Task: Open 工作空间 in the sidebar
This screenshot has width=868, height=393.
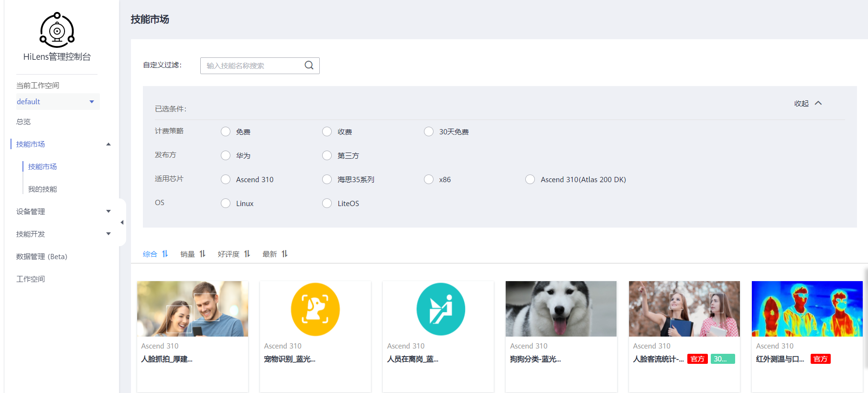Action: (31, 279)
